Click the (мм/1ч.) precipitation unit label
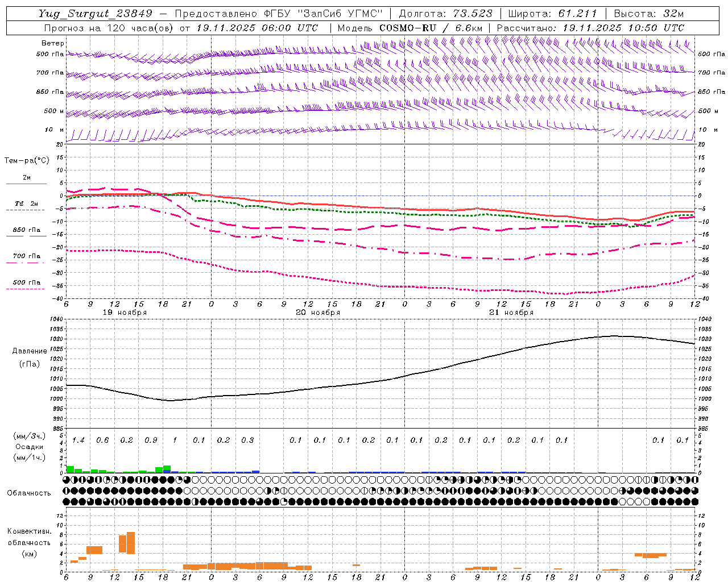 (x=30, y=458)
